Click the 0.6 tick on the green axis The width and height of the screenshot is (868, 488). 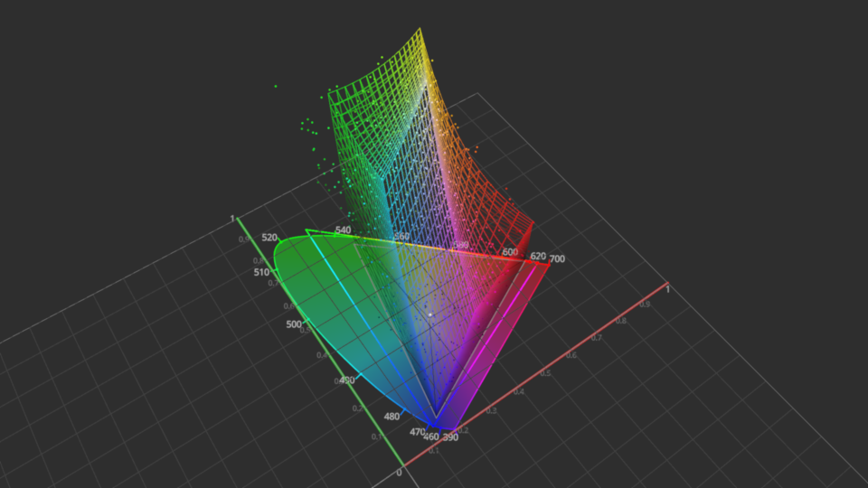289,306
